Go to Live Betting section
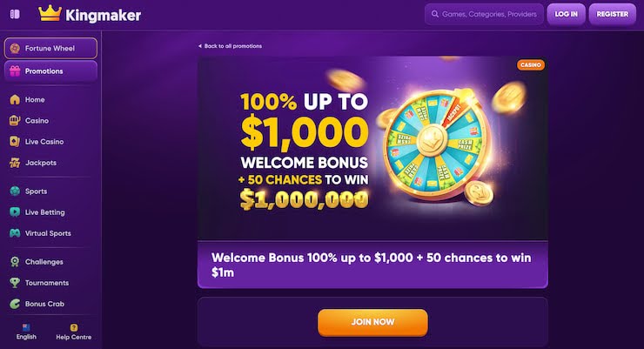This screenshot has height=349, width=644. click(x=45, y=212)
